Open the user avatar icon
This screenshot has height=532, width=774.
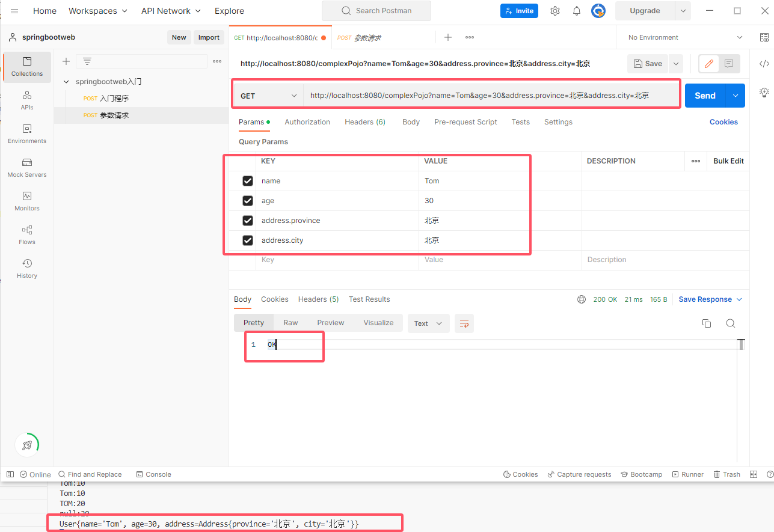(x=598, y=11)
